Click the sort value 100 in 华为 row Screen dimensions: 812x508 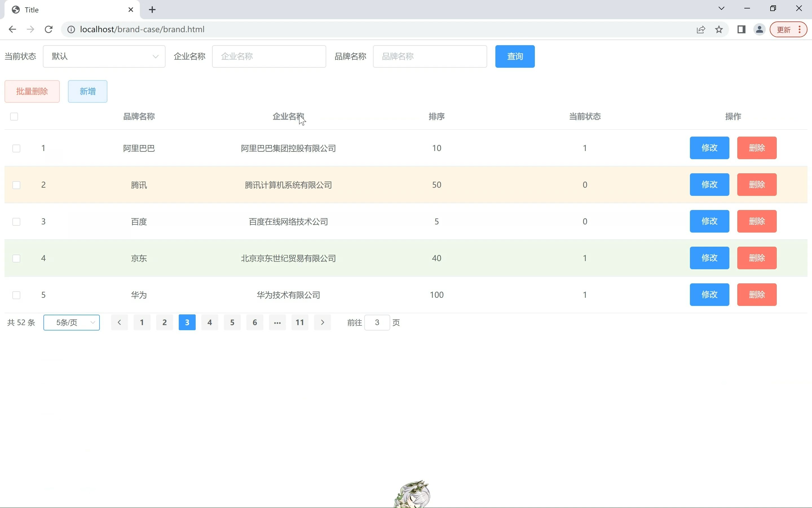point(436,295)
